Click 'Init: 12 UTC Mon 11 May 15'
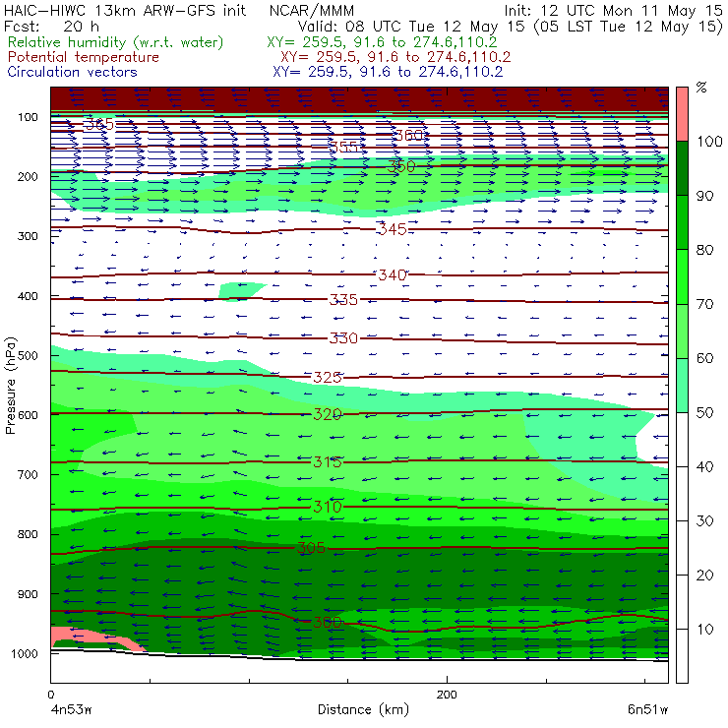Image resolution: width=728 pixels, height=728 pixels. point(613,11)
